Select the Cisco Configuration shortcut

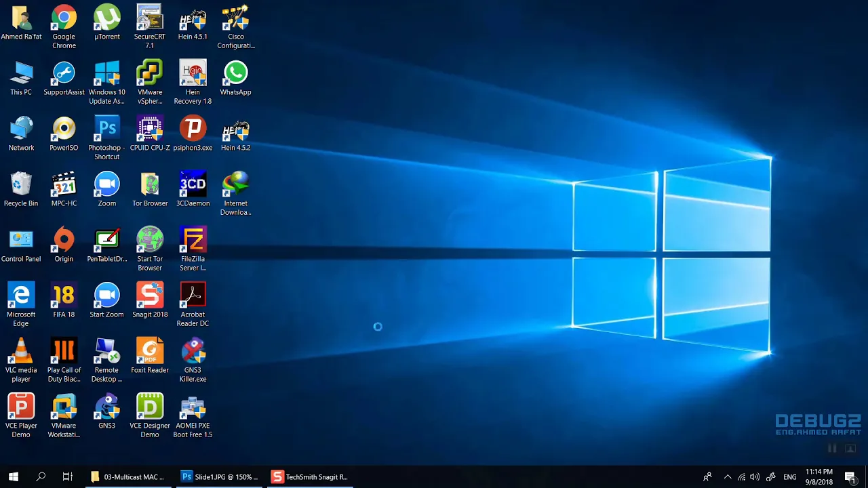tap(235, 27)
